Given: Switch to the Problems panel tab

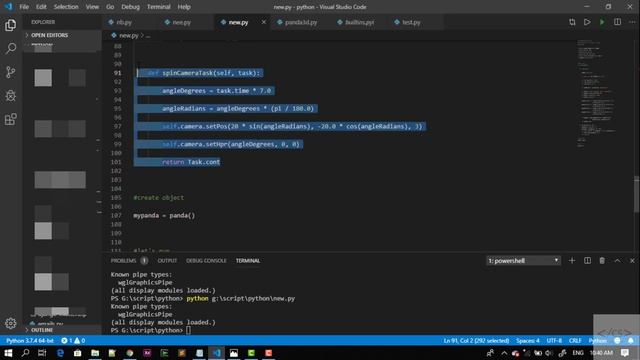Looking at the screenshot, I should tap(123, 260).
